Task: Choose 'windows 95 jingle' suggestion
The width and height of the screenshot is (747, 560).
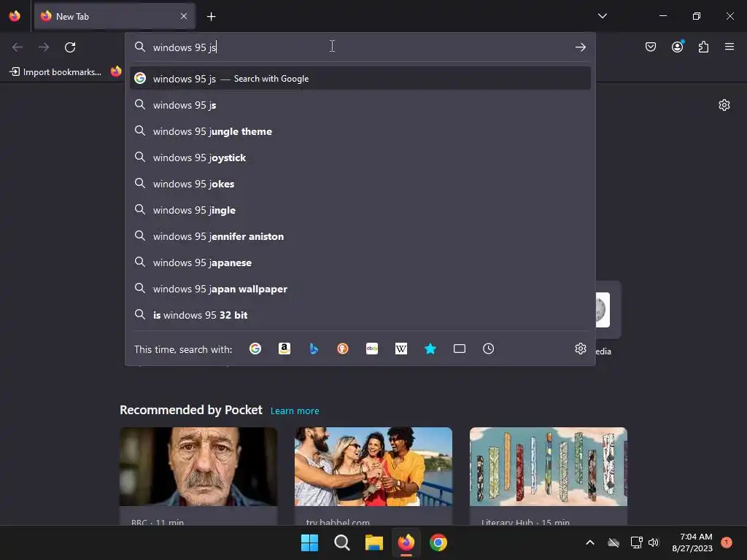Action: [360, 210]
